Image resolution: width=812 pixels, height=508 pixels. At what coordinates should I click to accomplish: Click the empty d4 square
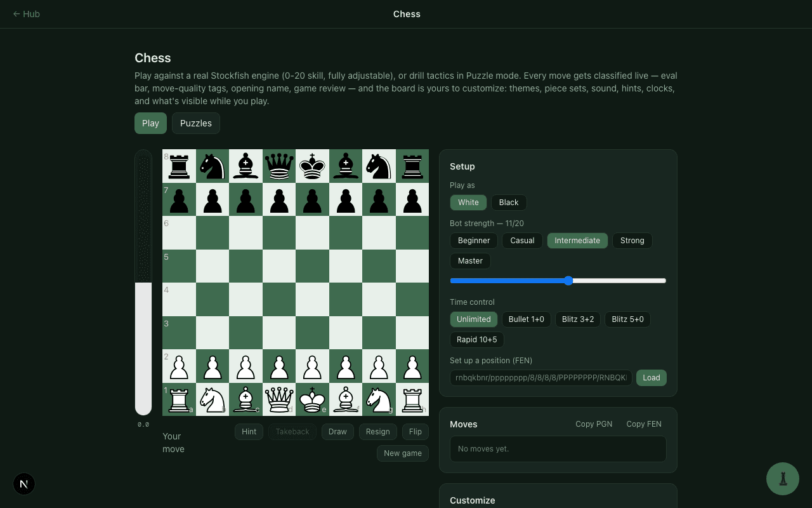[x=279, y=299]
